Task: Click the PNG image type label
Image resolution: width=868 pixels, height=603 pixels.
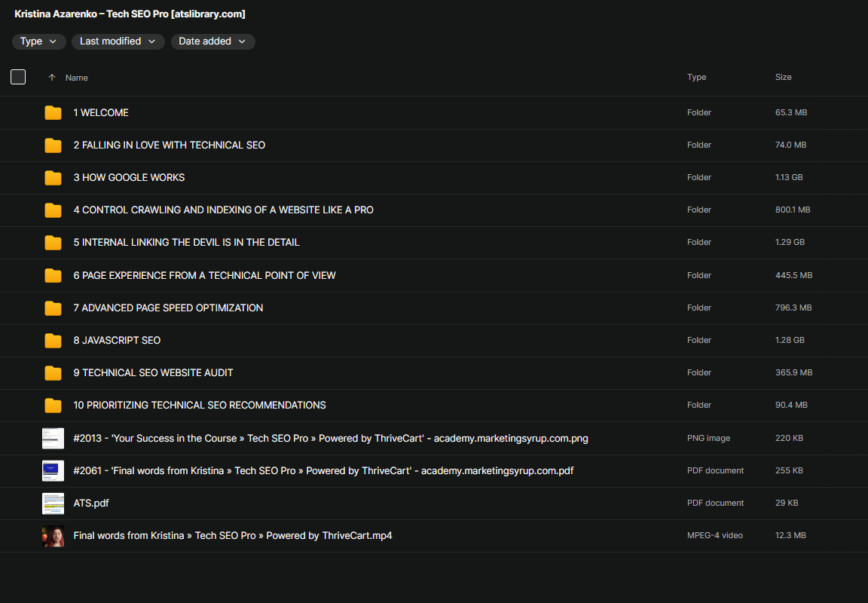Action: (x=708, y=438)
